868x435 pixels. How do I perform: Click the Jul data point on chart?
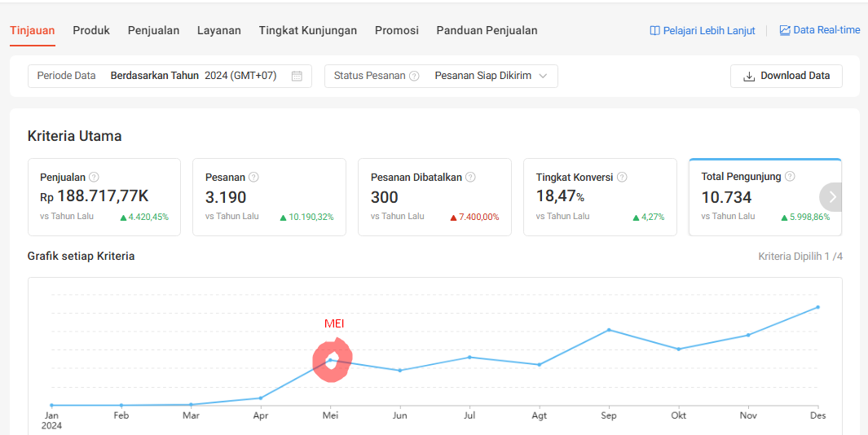(x=469, y=357)
